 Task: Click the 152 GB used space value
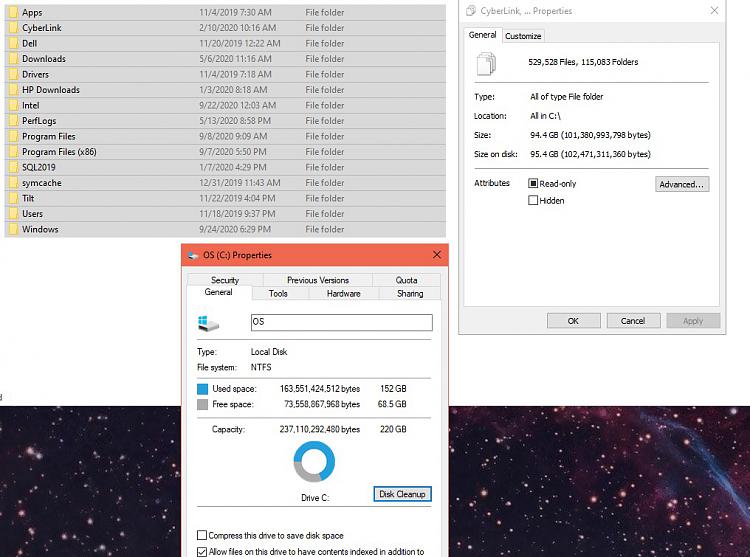[x=393, y=389]
